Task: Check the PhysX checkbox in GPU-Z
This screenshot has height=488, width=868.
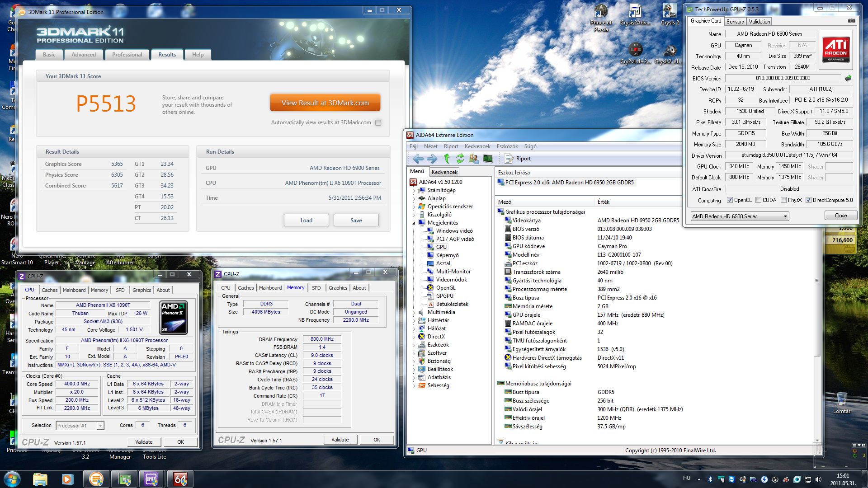Action: point(783,200)
